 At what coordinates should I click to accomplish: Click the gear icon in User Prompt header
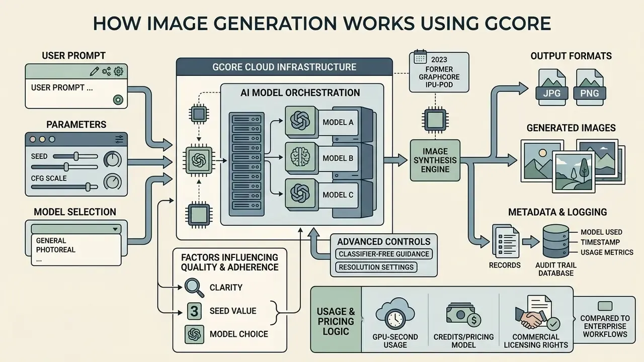[119, 71]
